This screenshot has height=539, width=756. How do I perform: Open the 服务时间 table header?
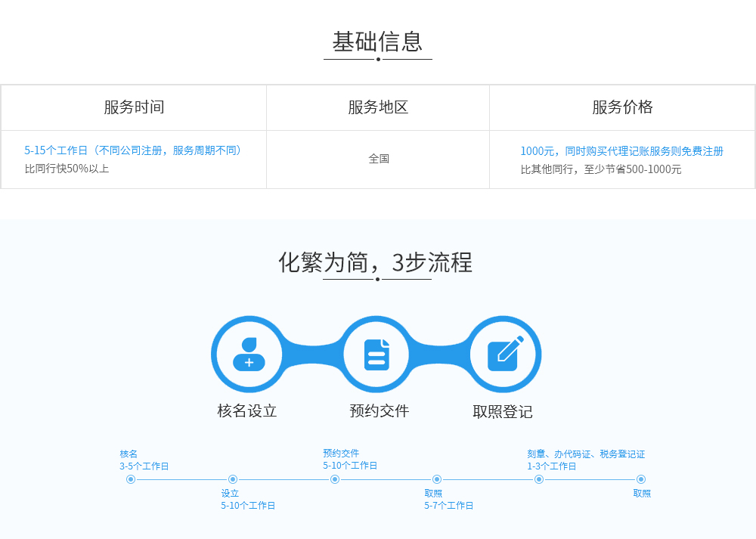(x=133, y=107)
